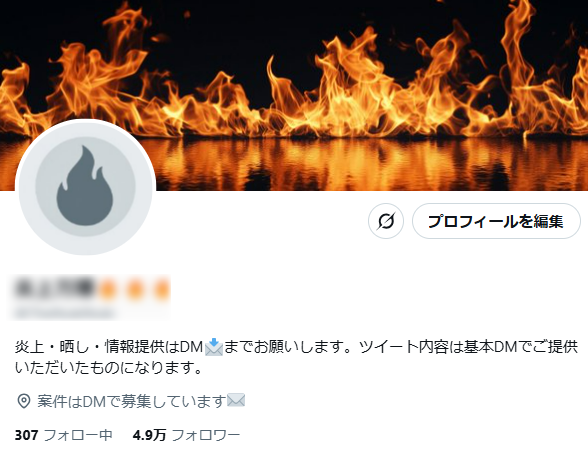Screen dimensions: 588x454
Task: Click the blurred display name text
Action: [55, 289]
